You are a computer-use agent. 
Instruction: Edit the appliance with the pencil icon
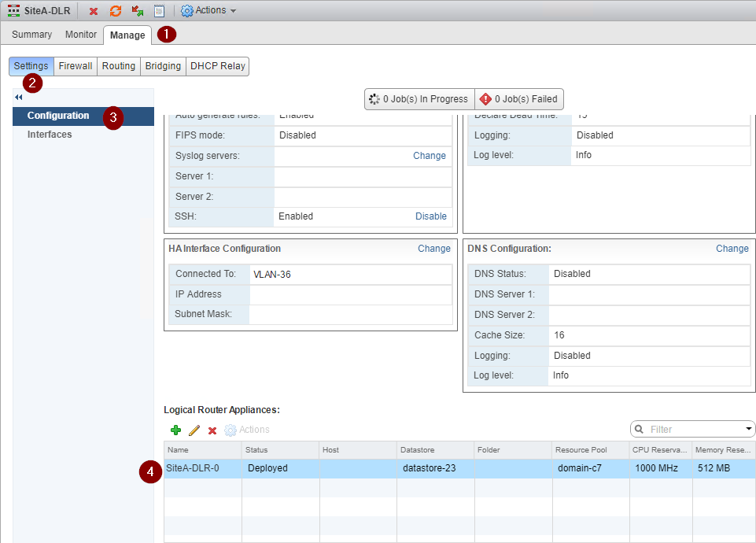coord(194,430)
